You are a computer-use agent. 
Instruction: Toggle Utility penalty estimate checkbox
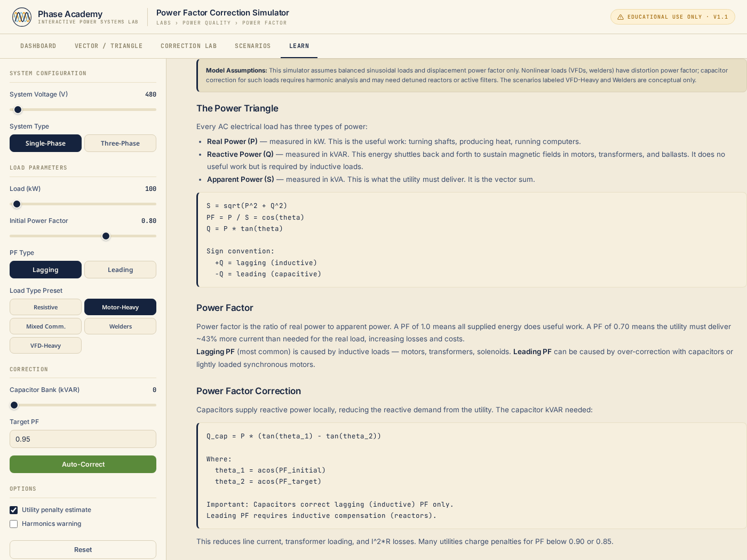pyautogui.click(x=14, y=510)
